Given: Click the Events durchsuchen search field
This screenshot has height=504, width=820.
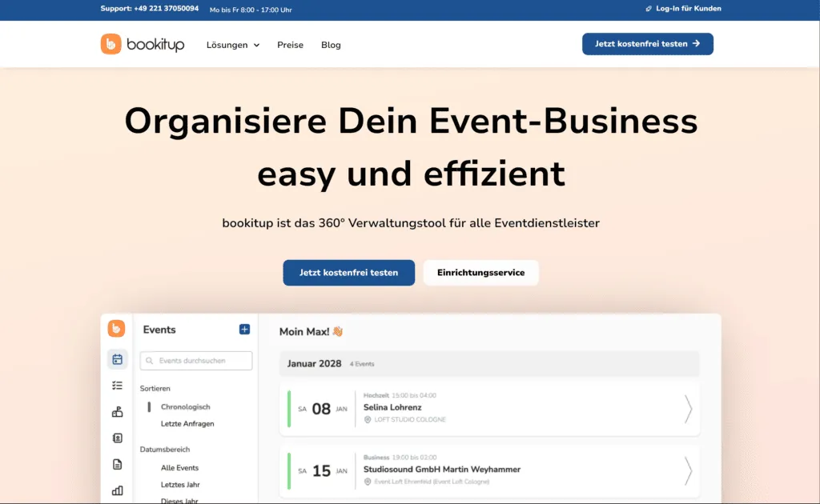Looking at the screenshot, I should click(x=196, y=361).
